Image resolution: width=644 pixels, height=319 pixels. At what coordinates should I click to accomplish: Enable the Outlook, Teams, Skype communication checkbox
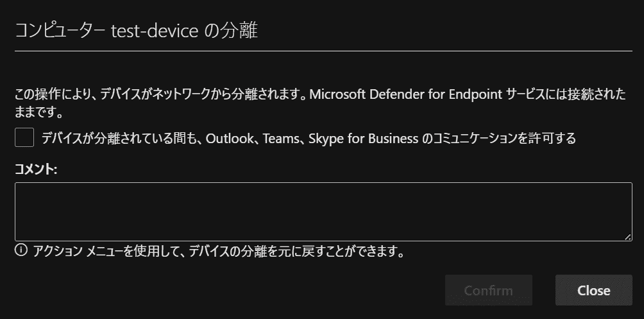24,137
